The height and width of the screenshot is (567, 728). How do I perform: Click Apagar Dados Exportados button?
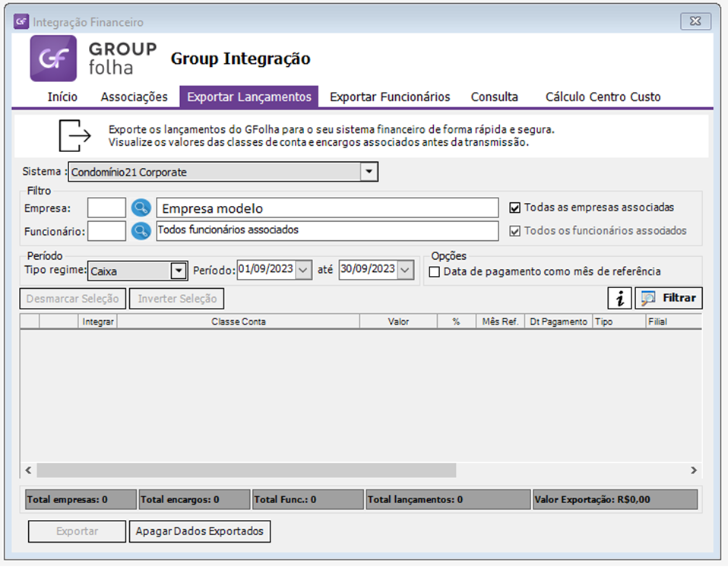point(199,531)
